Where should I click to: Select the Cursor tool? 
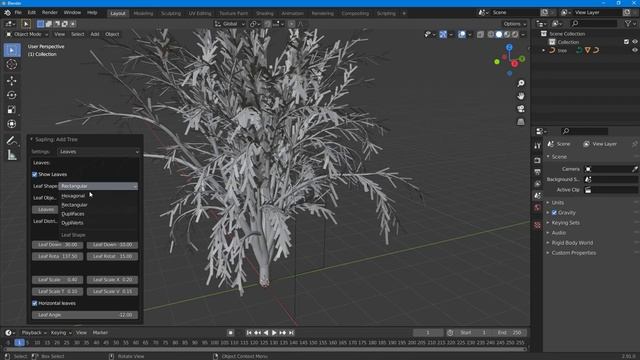click(12, 64)
